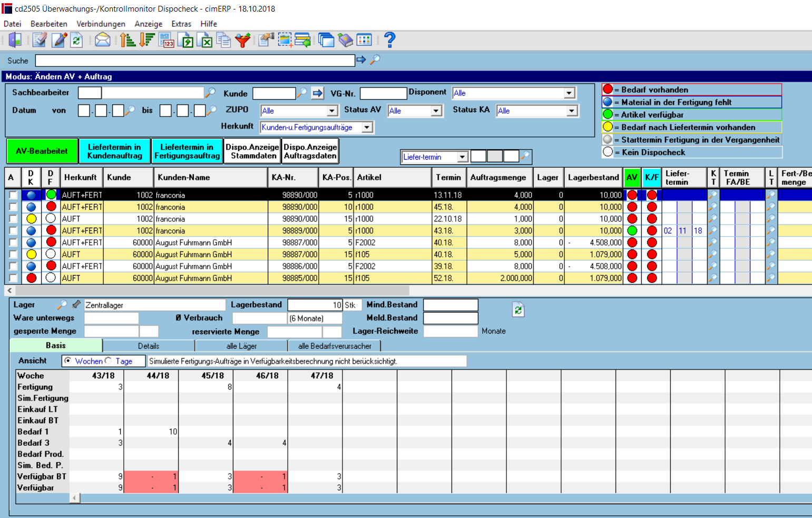Click into the Suche search field
The image size is (812, 518).
point(195,61)
